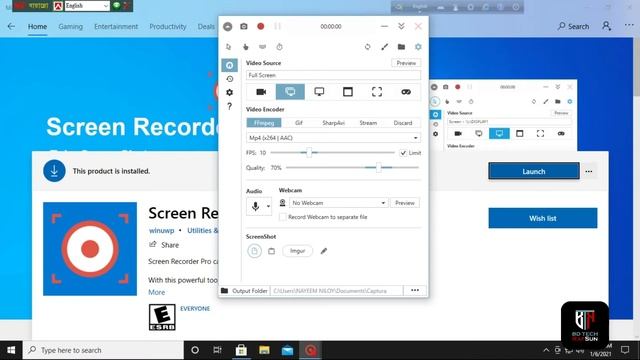This screenshot has height=360, width=640.
Task: Select the highlighted Full Screen source icon
Action: (290, 92)
